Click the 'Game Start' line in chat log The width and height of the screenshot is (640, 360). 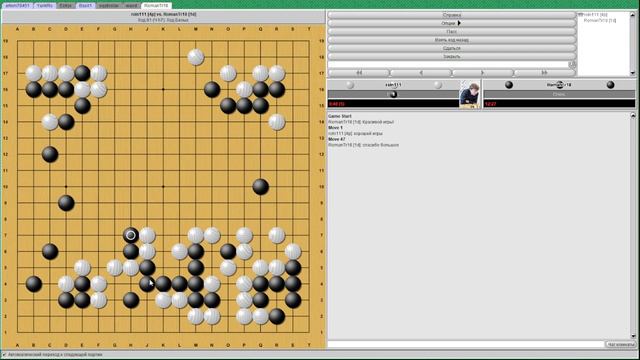pyautogui.click(x=340, y=116)
